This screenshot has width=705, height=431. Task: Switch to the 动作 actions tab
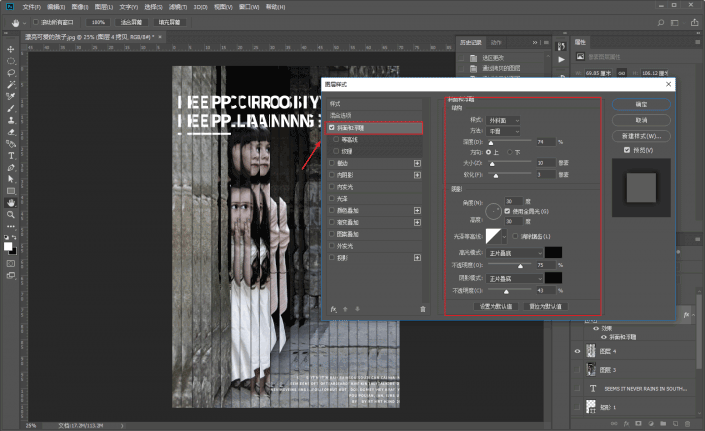pyautogui.click(x=496, y=42)
